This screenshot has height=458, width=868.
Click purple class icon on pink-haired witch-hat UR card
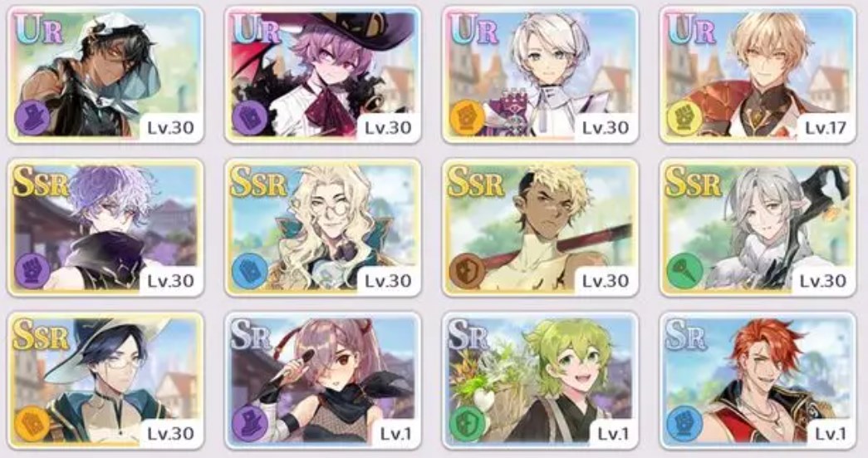(x=248, y=118)
